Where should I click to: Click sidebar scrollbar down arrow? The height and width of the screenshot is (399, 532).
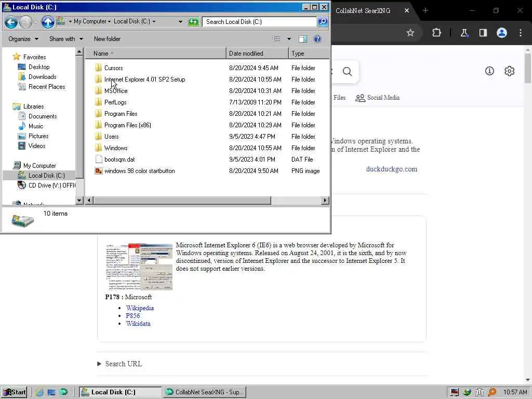point(79,201)
